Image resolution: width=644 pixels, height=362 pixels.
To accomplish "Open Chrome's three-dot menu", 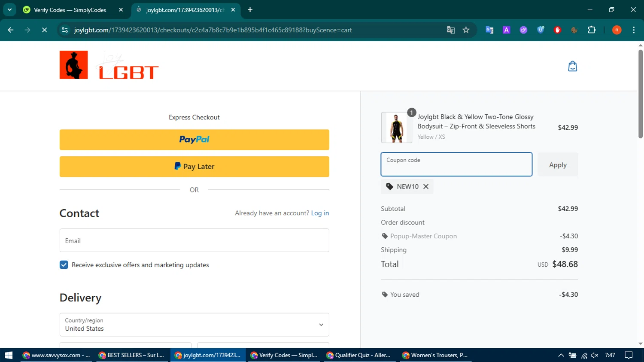I will [x=634, y=30].
